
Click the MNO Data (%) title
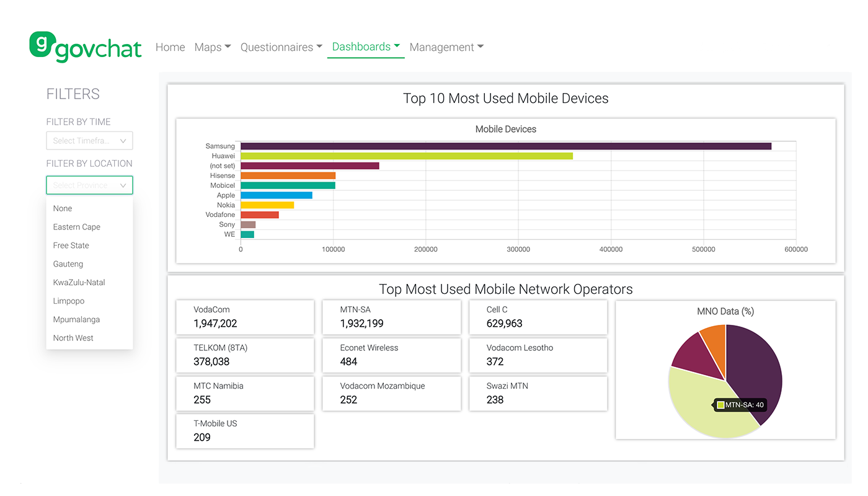point(725,311)
